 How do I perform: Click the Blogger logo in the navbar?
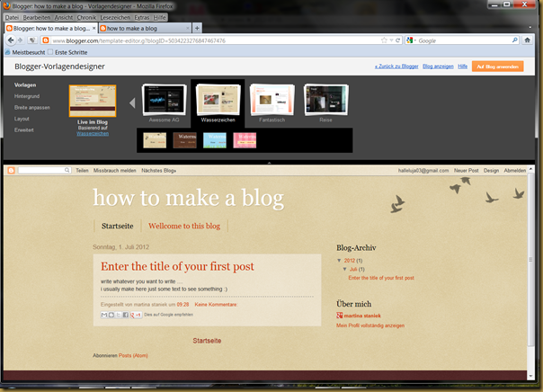point(12,170)
